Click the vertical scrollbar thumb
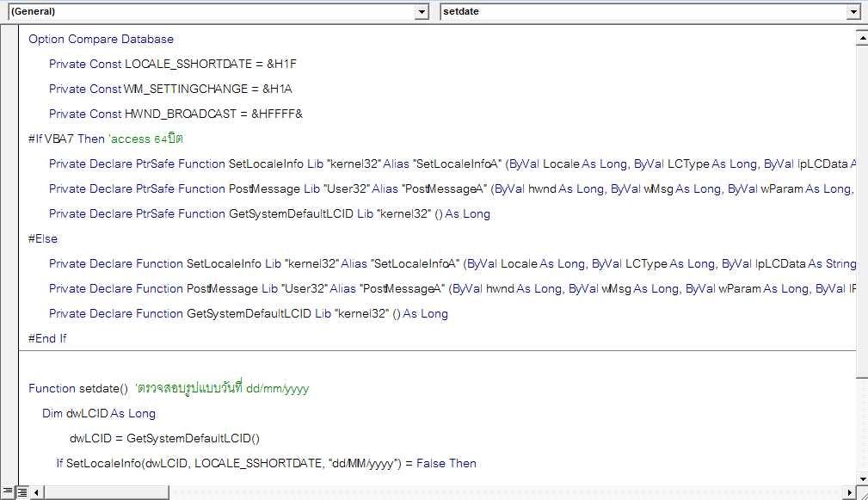Screen dimensions: 868x500 click(862, 212)
